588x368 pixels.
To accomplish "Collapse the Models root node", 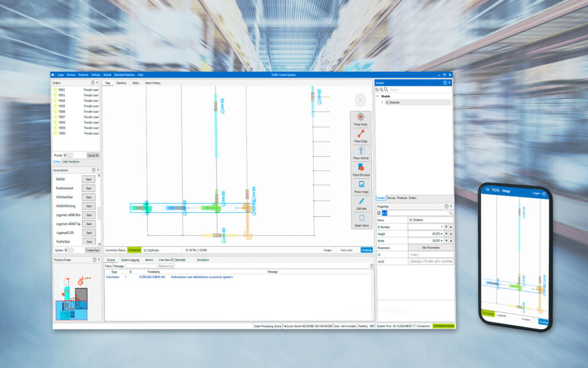I will pyautogui.click(x=378, y=96).
